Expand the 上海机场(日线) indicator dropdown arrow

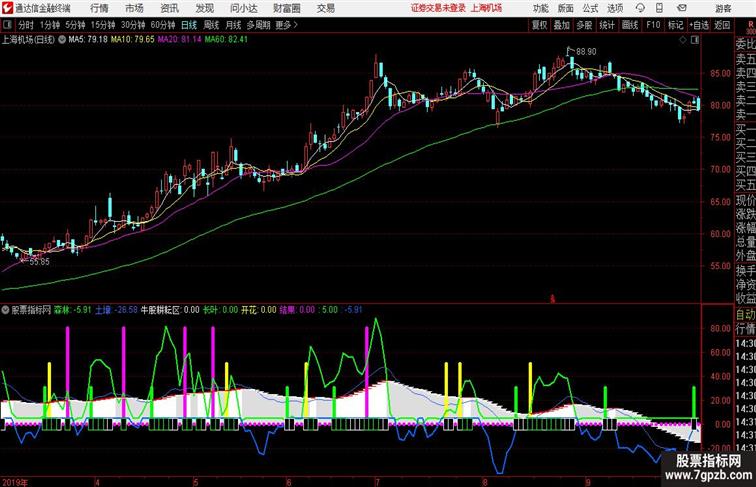point(62,40)
